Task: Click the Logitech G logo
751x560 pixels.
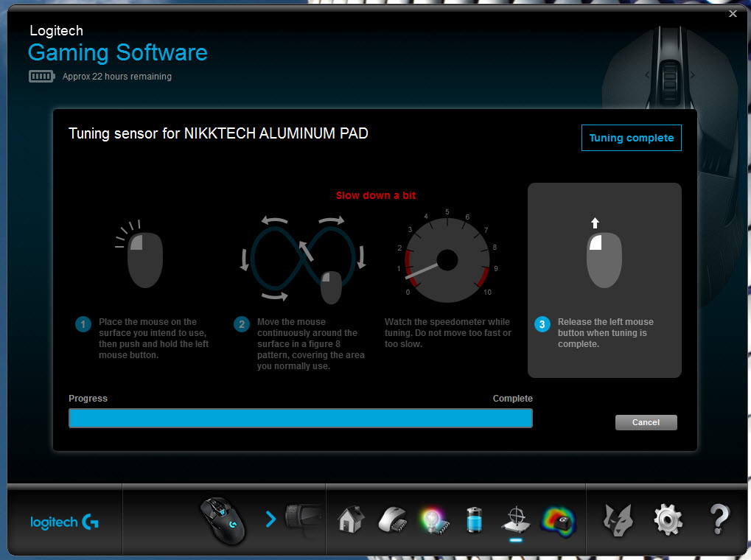Action: pyautogui.click(x=64, y=522)
